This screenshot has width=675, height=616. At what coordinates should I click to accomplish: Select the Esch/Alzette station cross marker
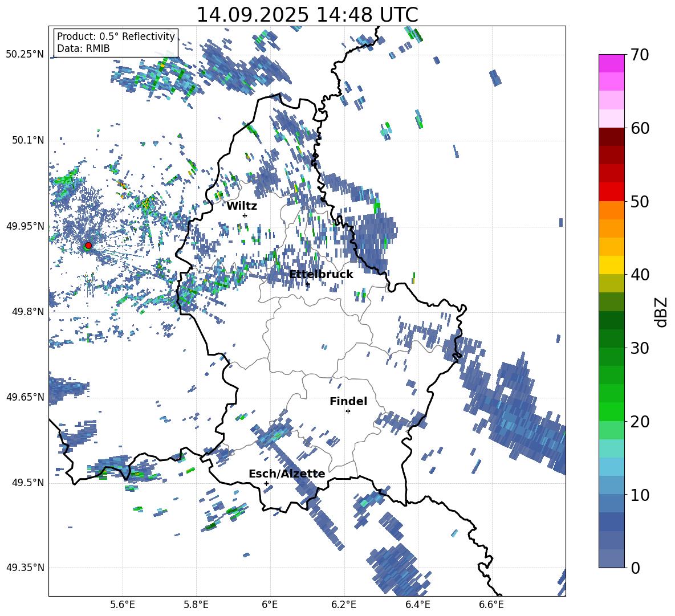[266, 483]
